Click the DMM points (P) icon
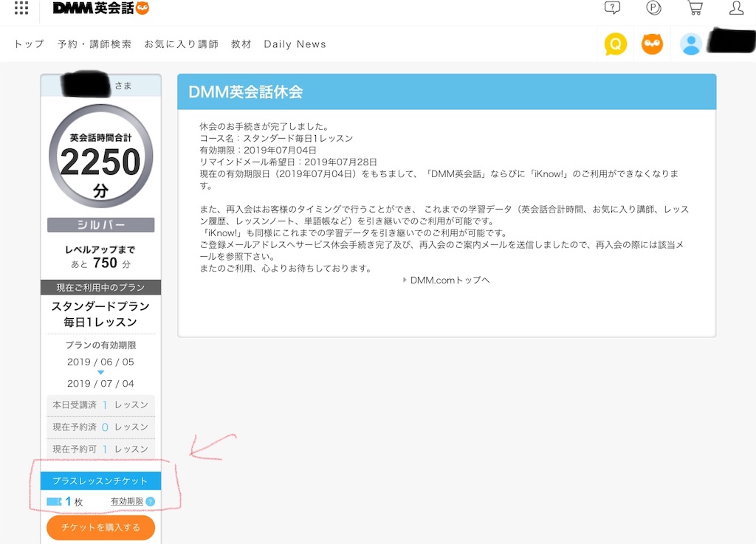The image size is (756, 544). (653, 10)
